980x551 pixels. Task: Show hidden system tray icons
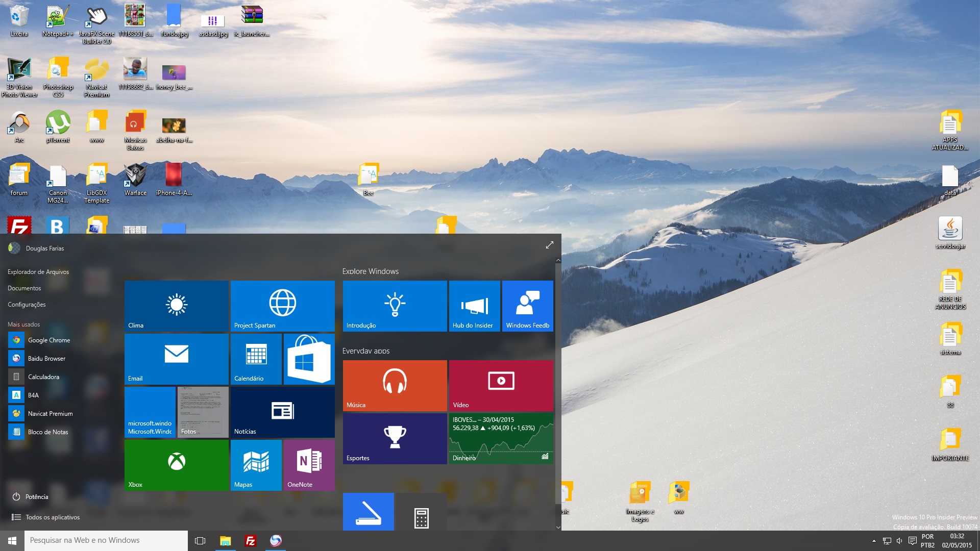pyautogui.click(x=874, y=541)
